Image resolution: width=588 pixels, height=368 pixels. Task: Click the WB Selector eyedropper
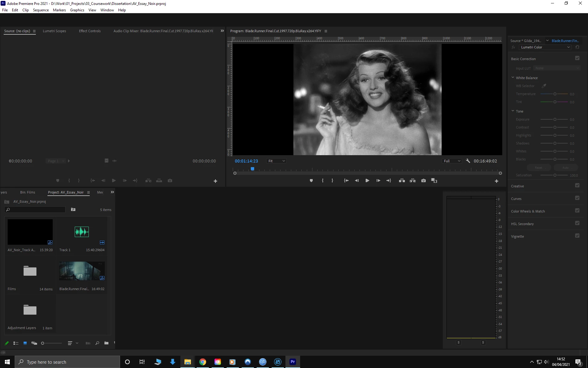(544, 86)
